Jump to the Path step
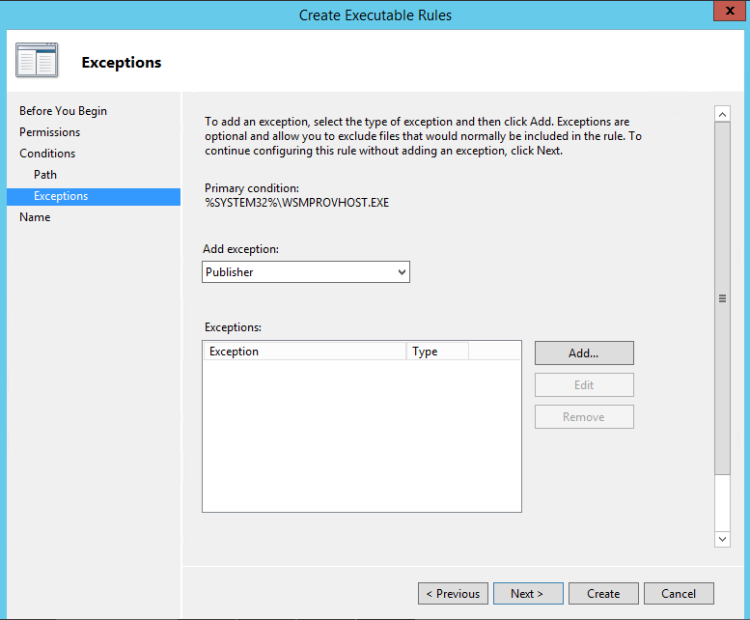This screenshot has width=750, height=620. (45, 175)
